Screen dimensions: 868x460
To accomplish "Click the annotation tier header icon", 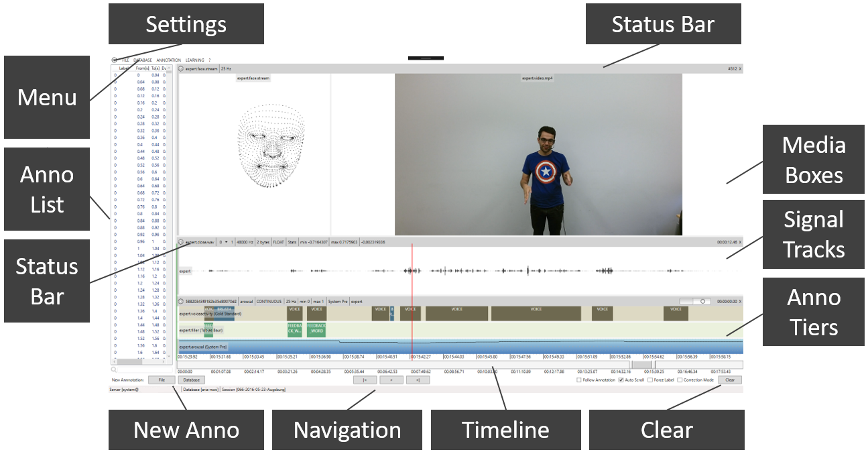I will click(x=182, y=301).
